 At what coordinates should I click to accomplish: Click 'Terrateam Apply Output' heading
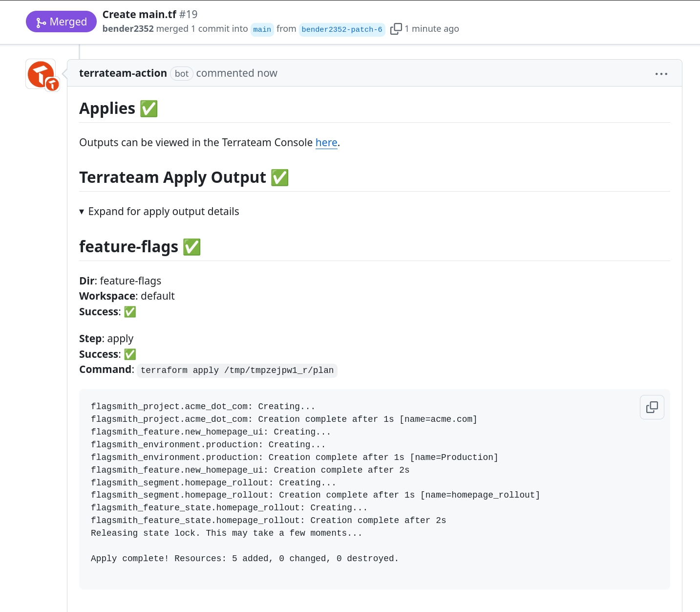click(x=184, y=177)
